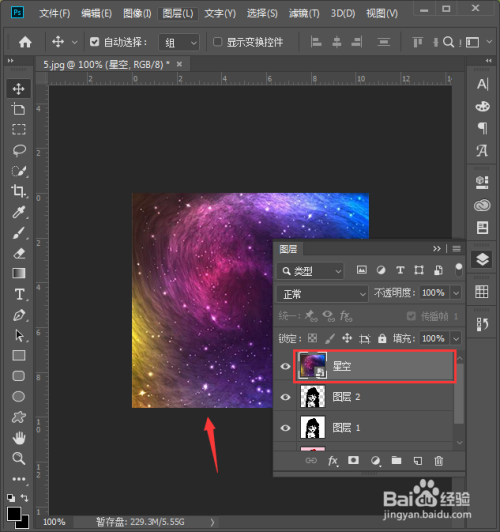This screenshot has height=532, width=500.
Task: Collapse the Layers panel double arrows
Action: (437, 249)
